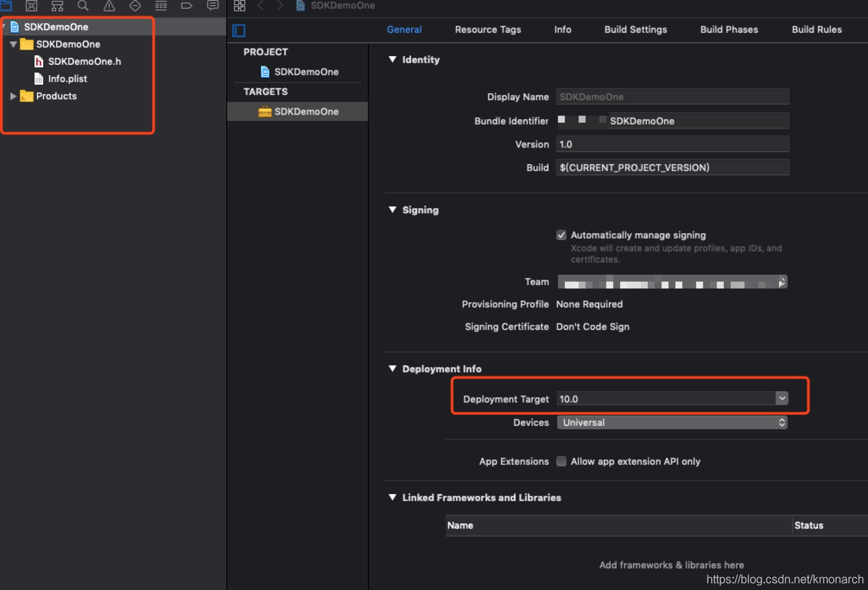The height and width of the screenshot is (590, 868).
Task: Switch to the Build Rules tab
Action: coord(817,29)
